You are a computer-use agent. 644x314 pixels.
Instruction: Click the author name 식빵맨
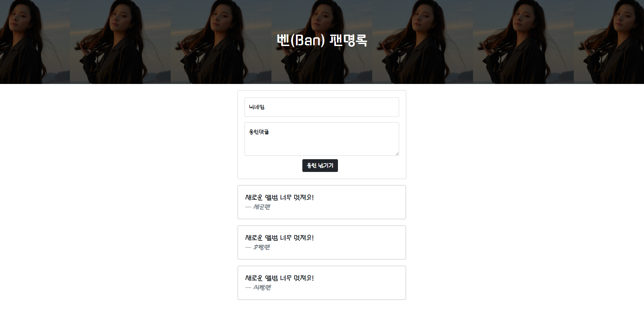[262, 287]
